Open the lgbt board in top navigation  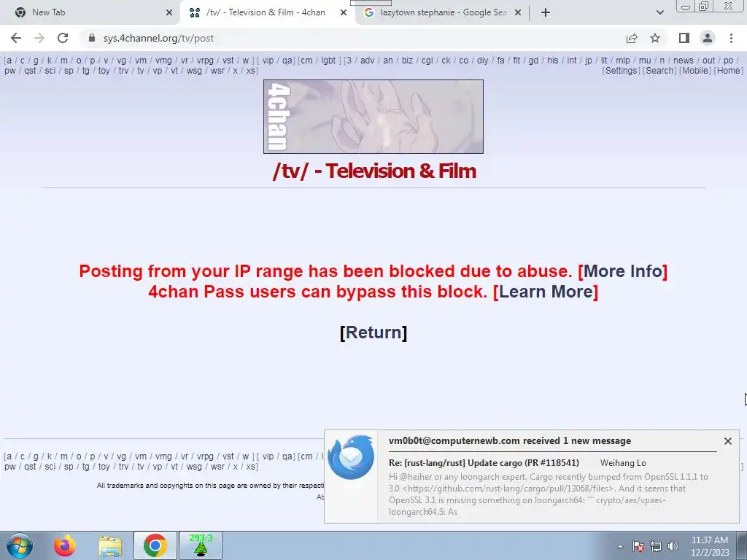click(328, 61)
